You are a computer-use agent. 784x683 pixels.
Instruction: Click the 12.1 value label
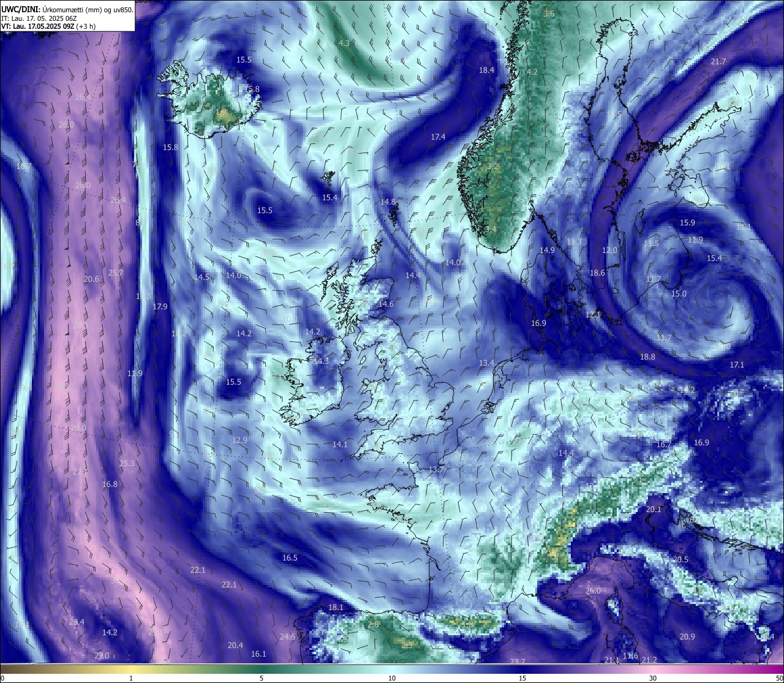click(593, 315)
